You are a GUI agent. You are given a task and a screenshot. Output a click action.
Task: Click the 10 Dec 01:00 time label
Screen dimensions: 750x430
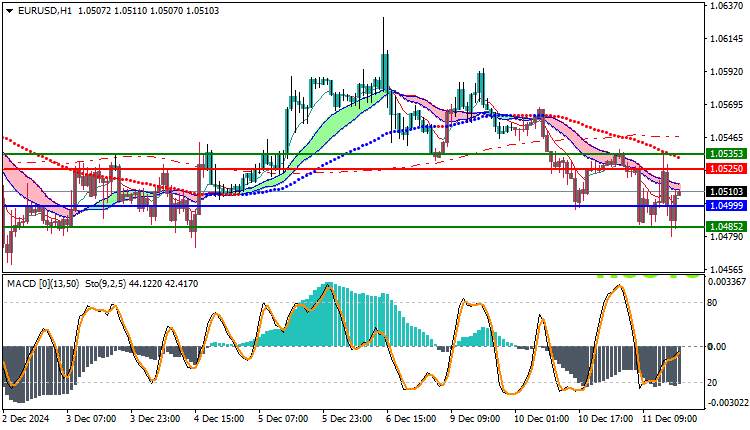(541, 419)
